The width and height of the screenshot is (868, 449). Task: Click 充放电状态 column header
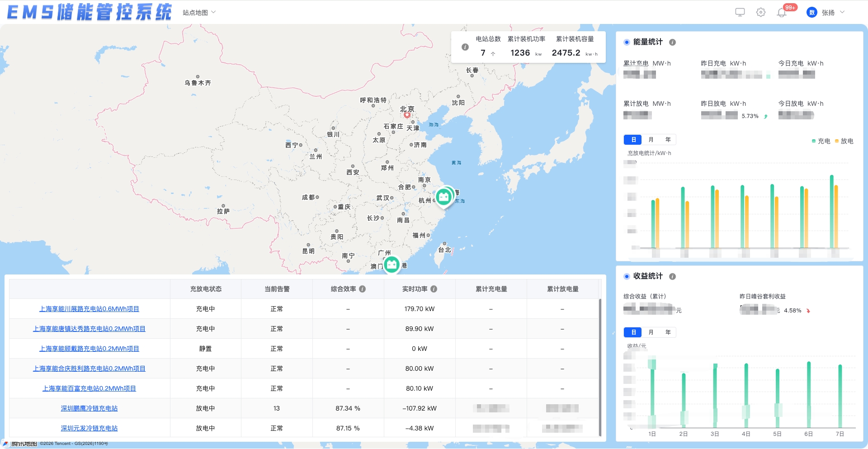(206, 289)
